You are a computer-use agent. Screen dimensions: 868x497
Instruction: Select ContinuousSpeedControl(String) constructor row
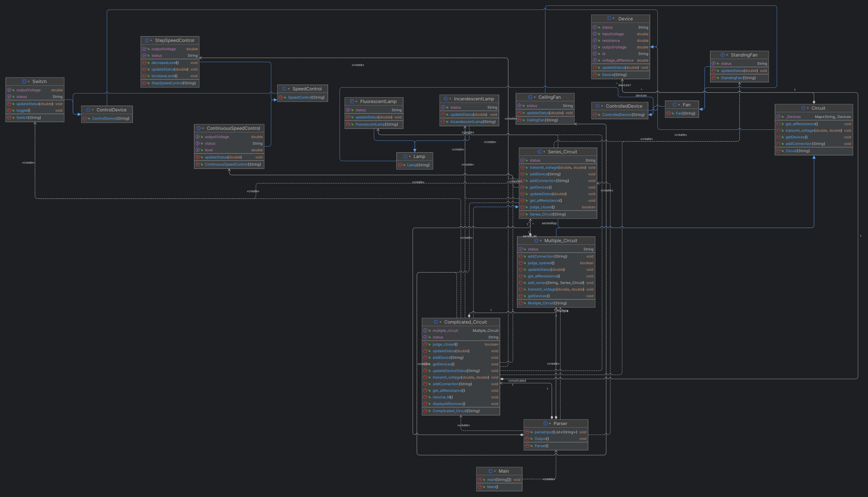229,164
